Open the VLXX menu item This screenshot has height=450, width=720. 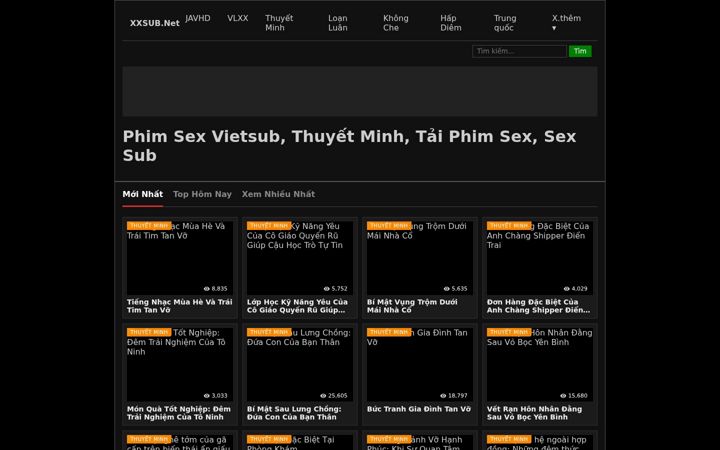[x=237, y=18]
